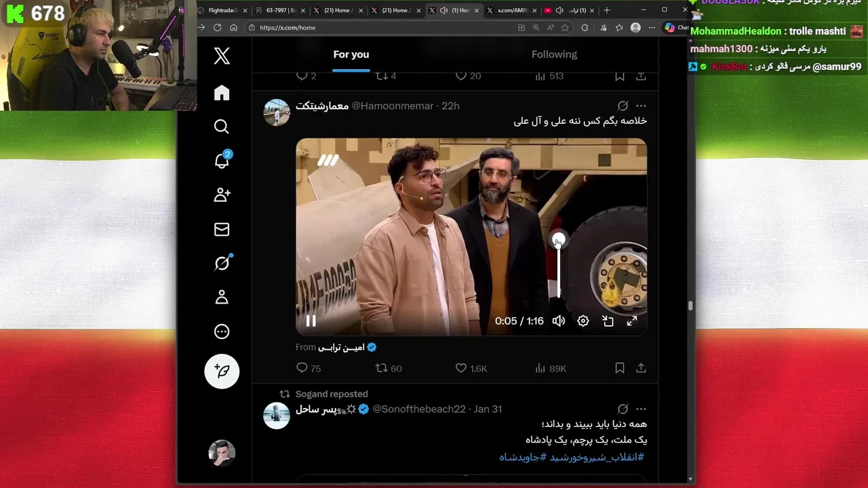The image size is (868, 488).
Task: Click the Jan 31 post timestamp
Action: 488,409
